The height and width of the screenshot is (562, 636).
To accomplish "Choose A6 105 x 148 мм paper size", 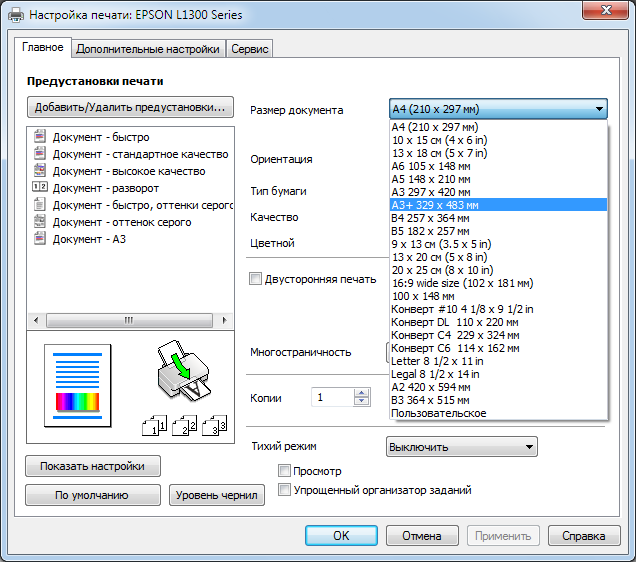I will click(x=498, y=166).
